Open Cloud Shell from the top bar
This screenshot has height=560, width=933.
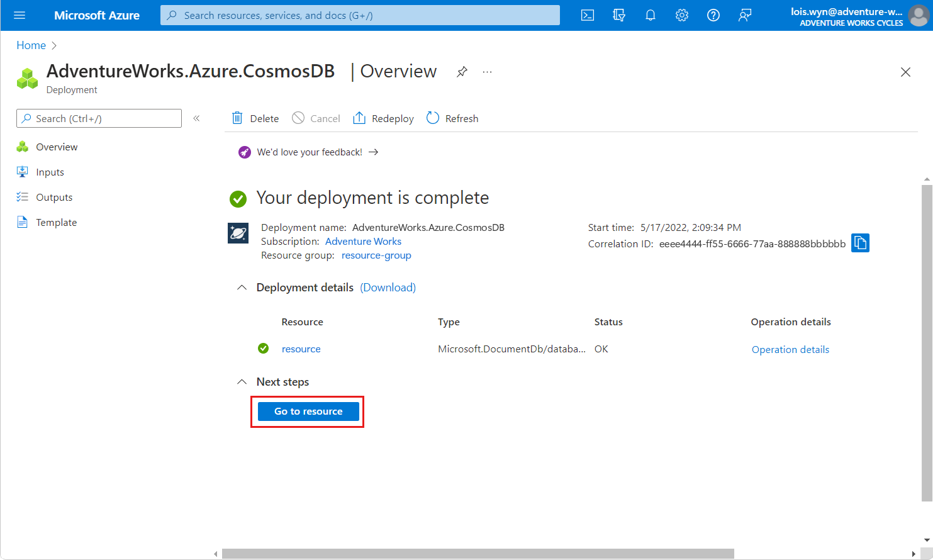[x=588, y=15]
